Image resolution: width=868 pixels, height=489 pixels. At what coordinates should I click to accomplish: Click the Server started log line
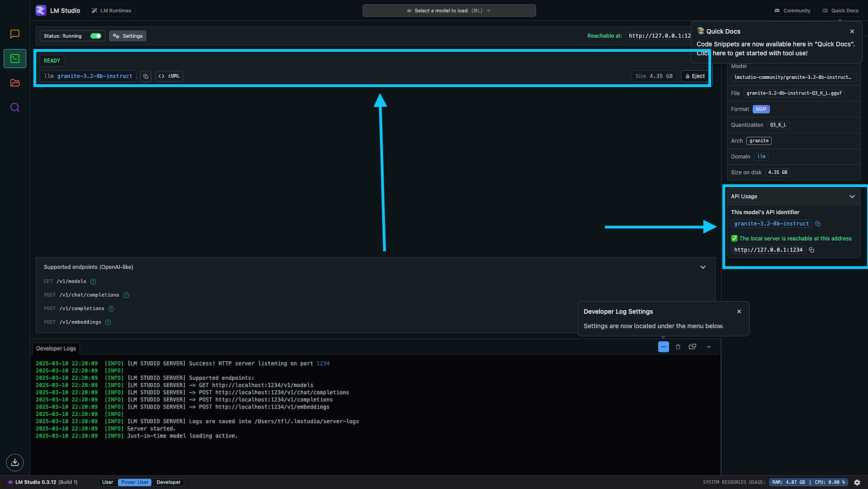tap(151, 429)
